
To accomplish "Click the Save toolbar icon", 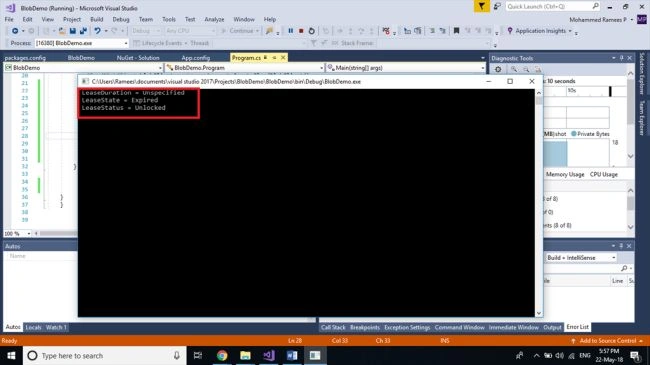I will pos(73,31).
